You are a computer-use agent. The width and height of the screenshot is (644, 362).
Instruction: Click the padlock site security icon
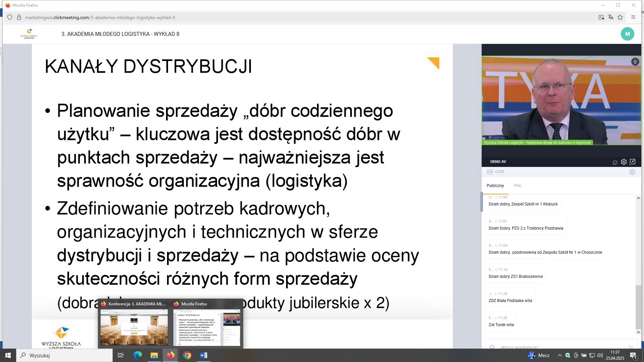[x=19, y=17]
